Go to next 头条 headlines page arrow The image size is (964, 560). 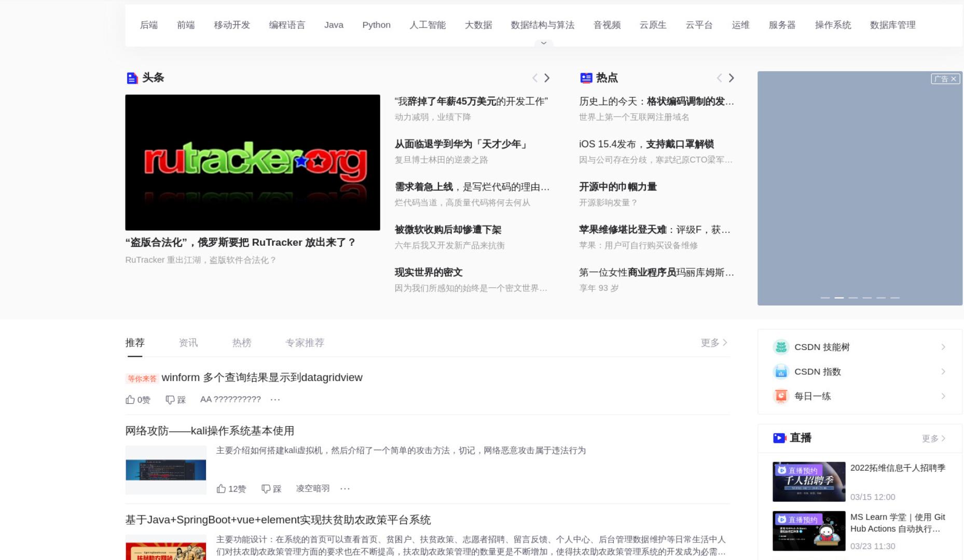(547, 78)
